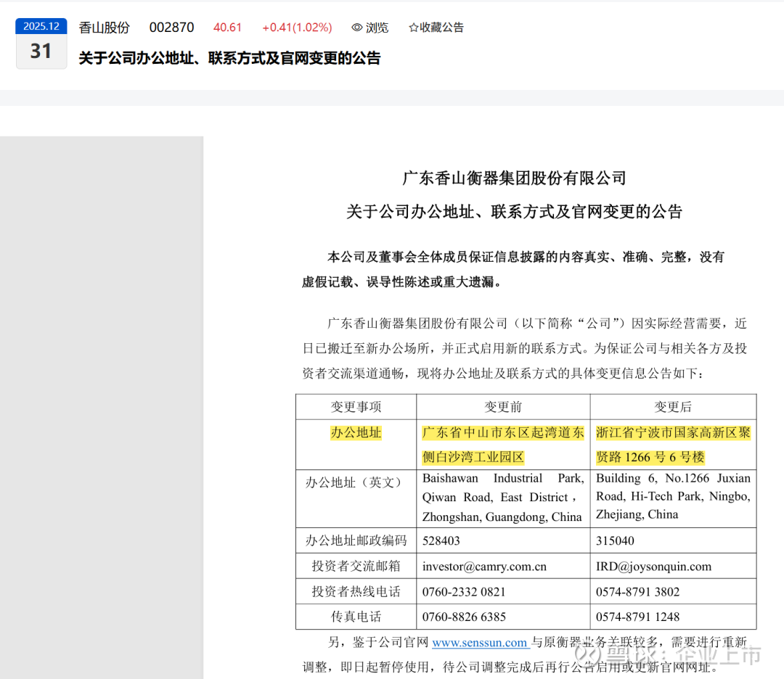Click the highlighted Ningbo address after change
The image size is (784, 679).
tap(672, 445)
